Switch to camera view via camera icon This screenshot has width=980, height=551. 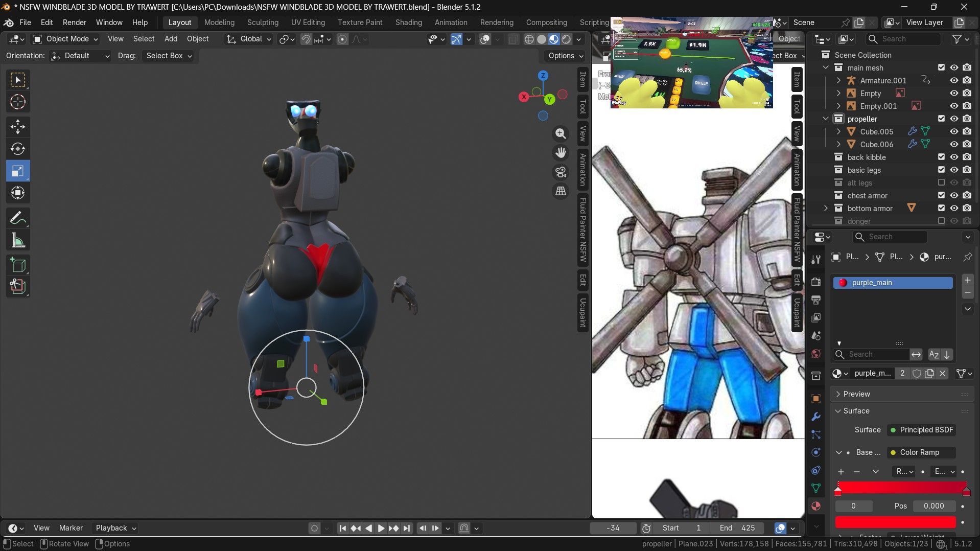pyautogui.click(x=561, y=172)
